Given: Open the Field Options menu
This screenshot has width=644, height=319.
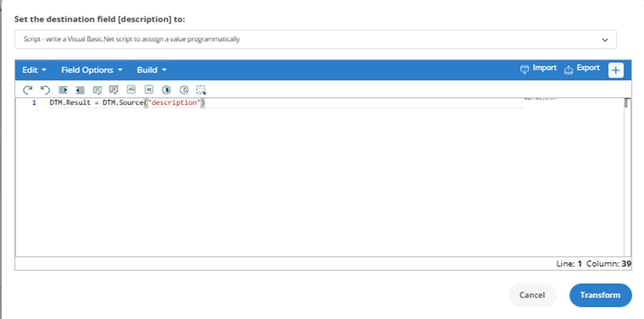Looking at the screenshot, I should point(92,70).
